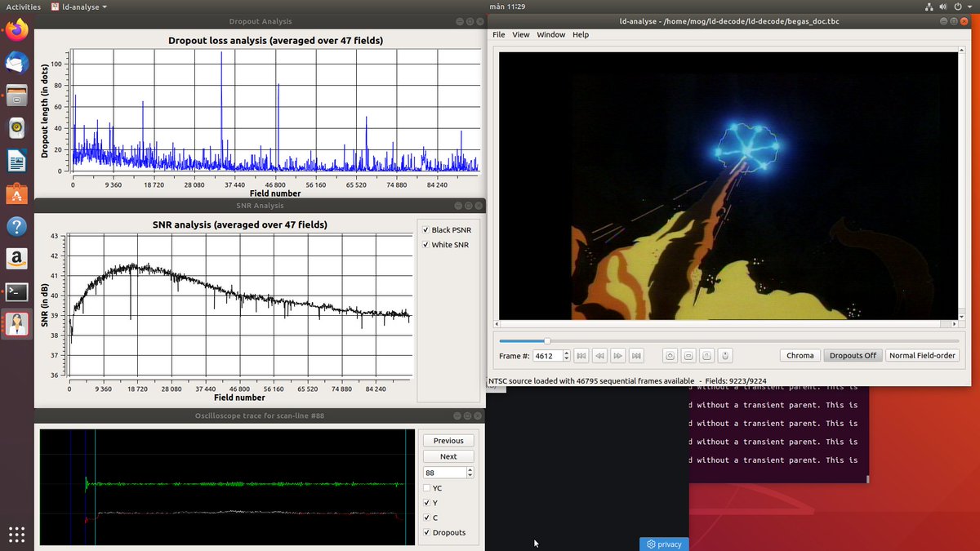980x551 pixels.
Task: Open the clock calendar in top bar
Action: point(506,7)
